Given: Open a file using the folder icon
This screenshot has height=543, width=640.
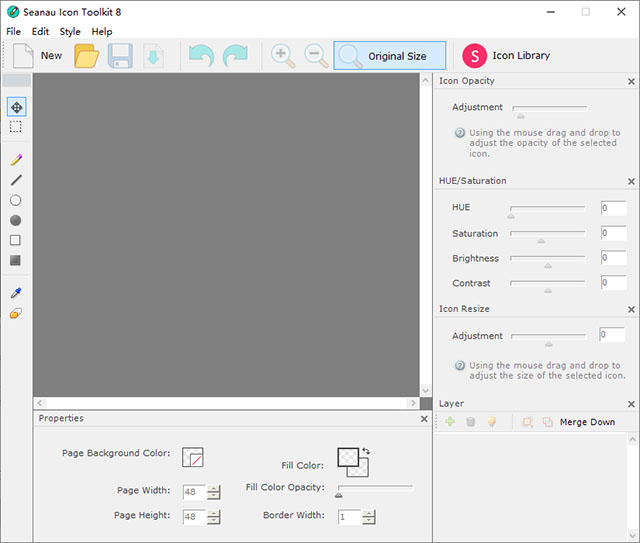Looking at the screenshot, I should click(87, 56).
